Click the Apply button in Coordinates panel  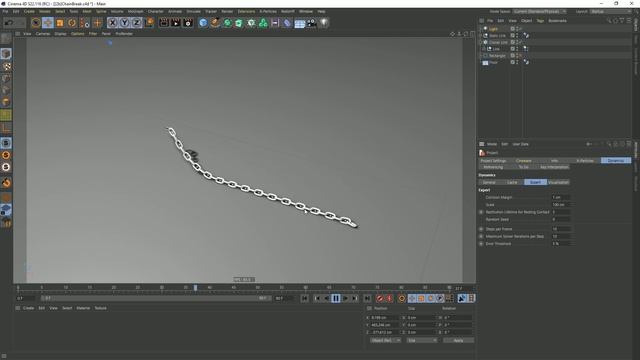[x=458, y=340]
